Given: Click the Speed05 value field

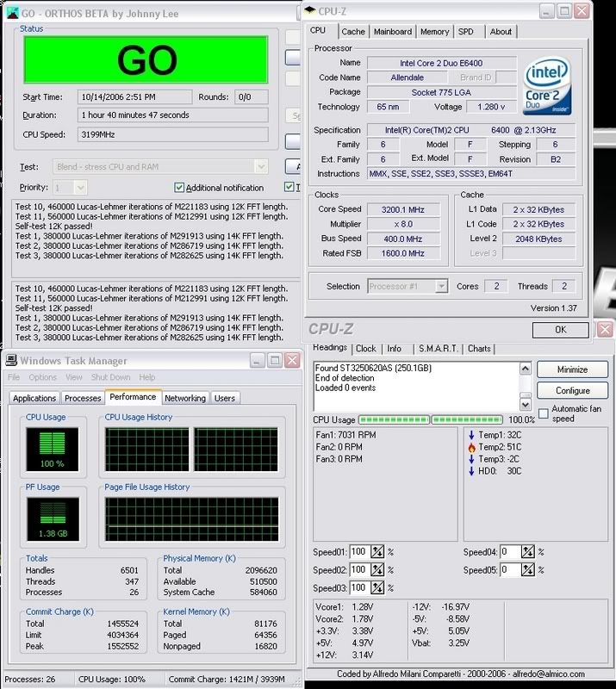Looking at the screenshot, I should pos(510,569).
